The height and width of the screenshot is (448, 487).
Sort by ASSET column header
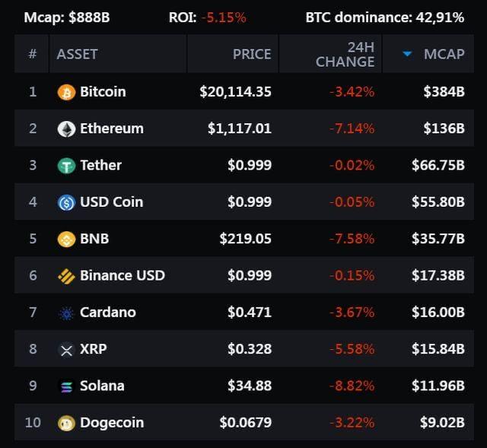77,54
